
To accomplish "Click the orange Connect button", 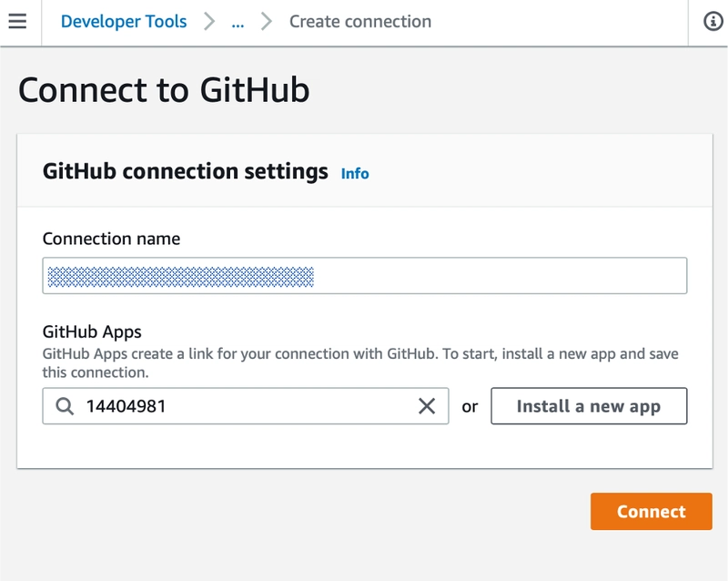I will (651, 511).
